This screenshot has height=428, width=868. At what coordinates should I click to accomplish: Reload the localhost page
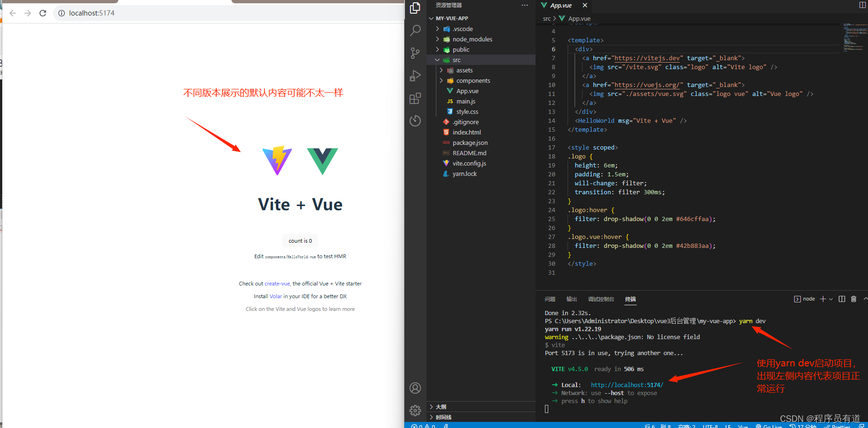click(x=43, y=13)
